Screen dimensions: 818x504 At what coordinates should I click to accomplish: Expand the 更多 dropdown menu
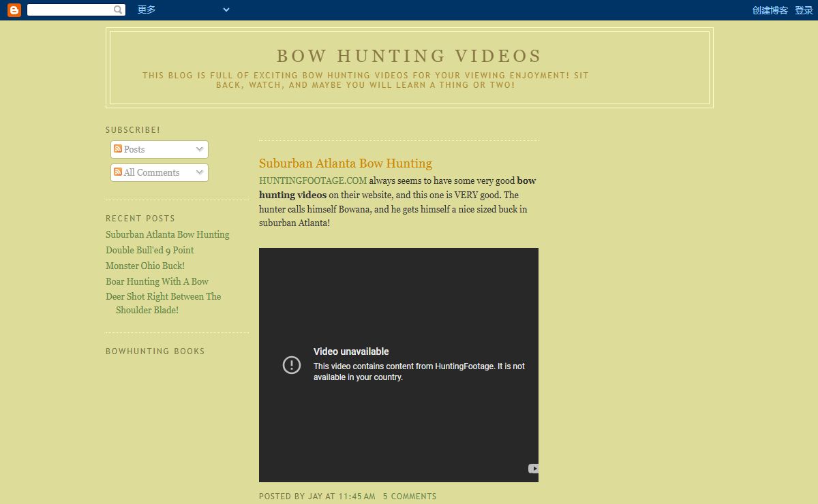tap(183, 10)
